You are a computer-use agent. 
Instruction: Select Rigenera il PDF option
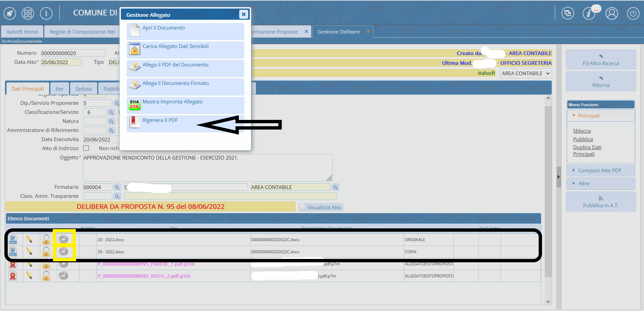click(160, 120)
